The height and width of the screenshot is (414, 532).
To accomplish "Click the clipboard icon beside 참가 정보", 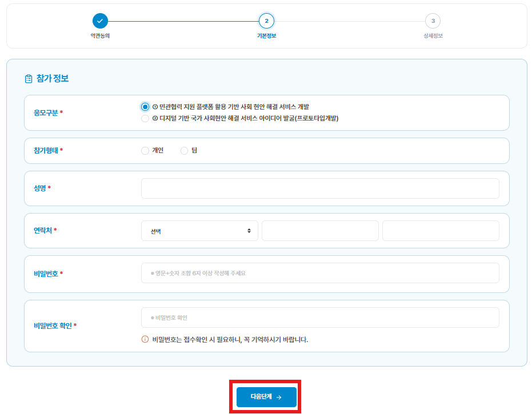I will (29, 79).
